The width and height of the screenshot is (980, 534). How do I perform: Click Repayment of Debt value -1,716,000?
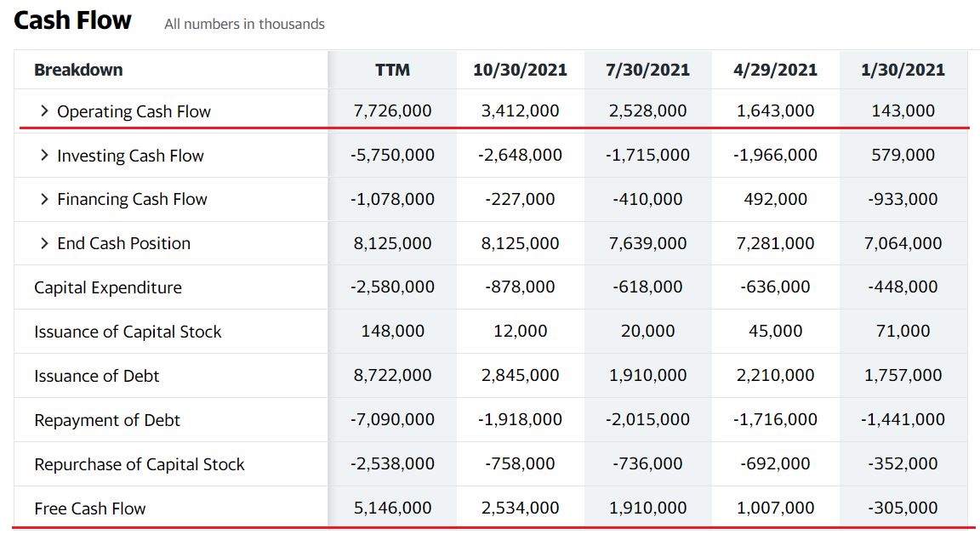click(775, 420)
